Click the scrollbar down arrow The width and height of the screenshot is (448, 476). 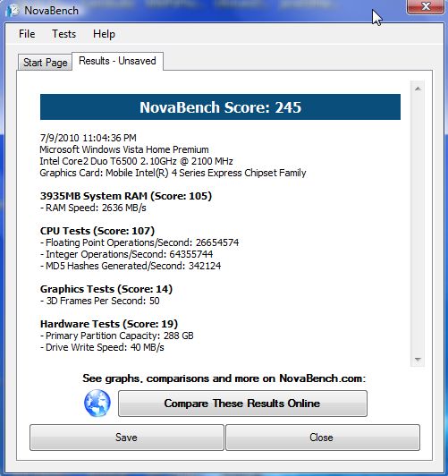[418, 360]
